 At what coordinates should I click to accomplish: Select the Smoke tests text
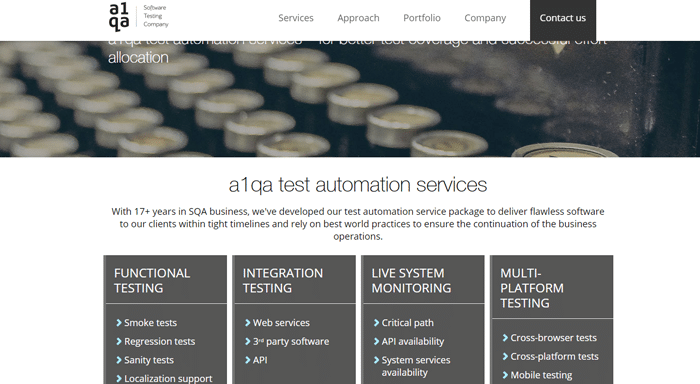click(x=150, y=322)
